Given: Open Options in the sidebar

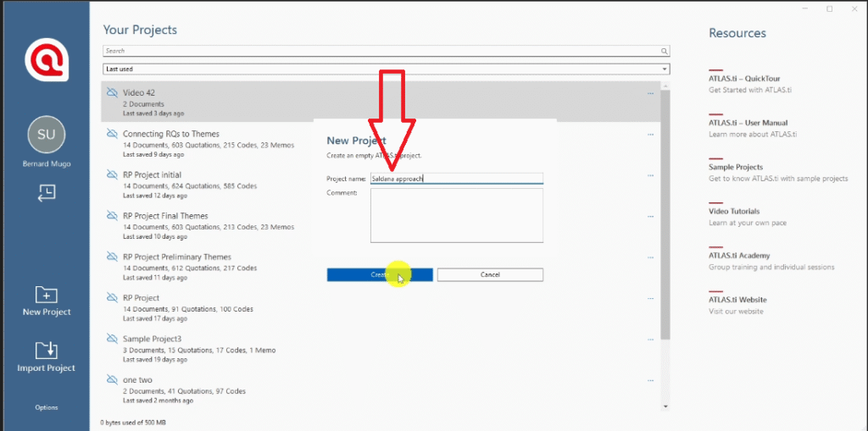Looking at the screenshot, I should pos(47,407).
